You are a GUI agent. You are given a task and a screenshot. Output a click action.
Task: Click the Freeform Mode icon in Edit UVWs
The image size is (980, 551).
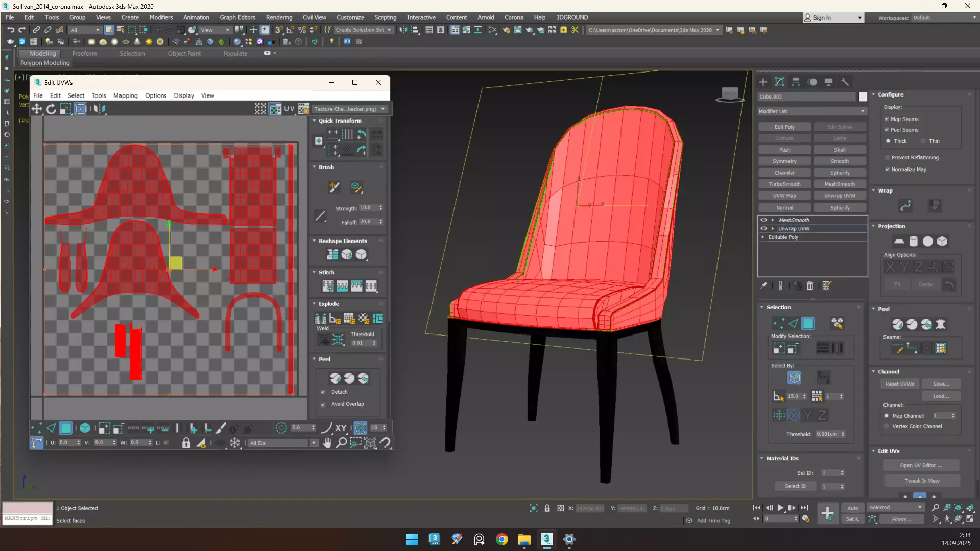pos(80,109)
